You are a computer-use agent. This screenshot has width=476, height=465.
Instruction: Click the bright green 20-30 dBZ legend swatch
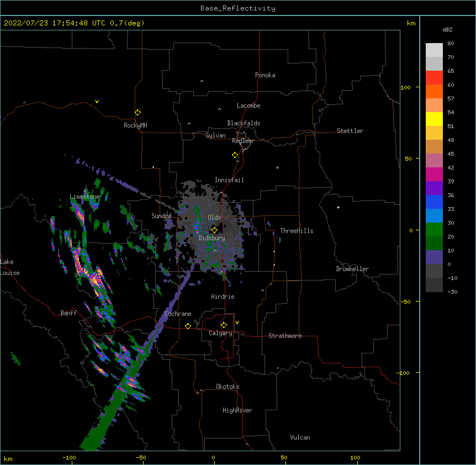(434, 230)
